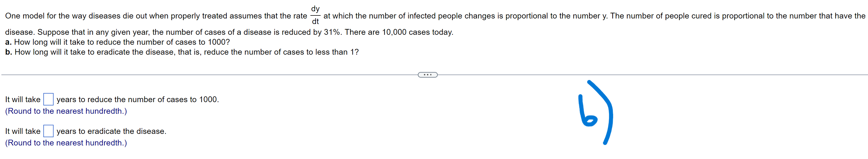Click the dy/dt fraction in the problem statement

point(316,15)
